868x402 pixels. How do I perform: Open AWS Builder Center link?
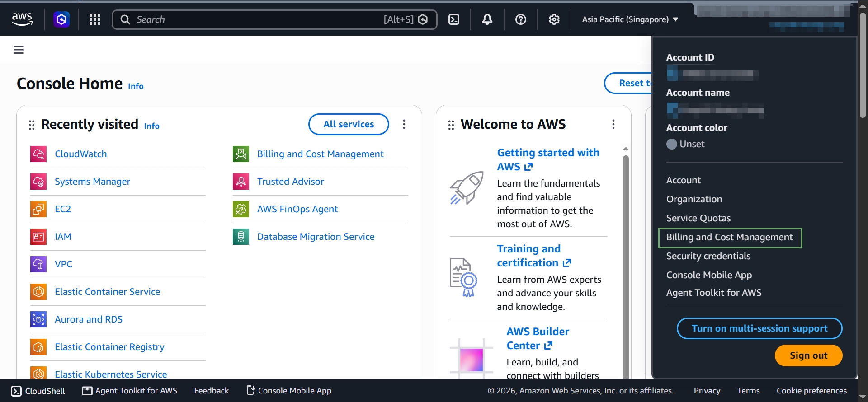(538, 338)
